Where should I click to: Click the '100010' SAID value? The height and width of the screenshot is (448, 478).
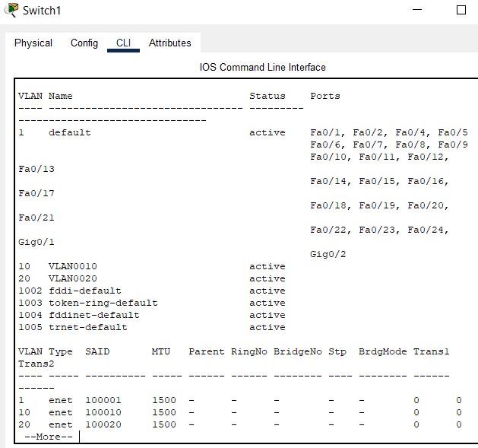103,412
